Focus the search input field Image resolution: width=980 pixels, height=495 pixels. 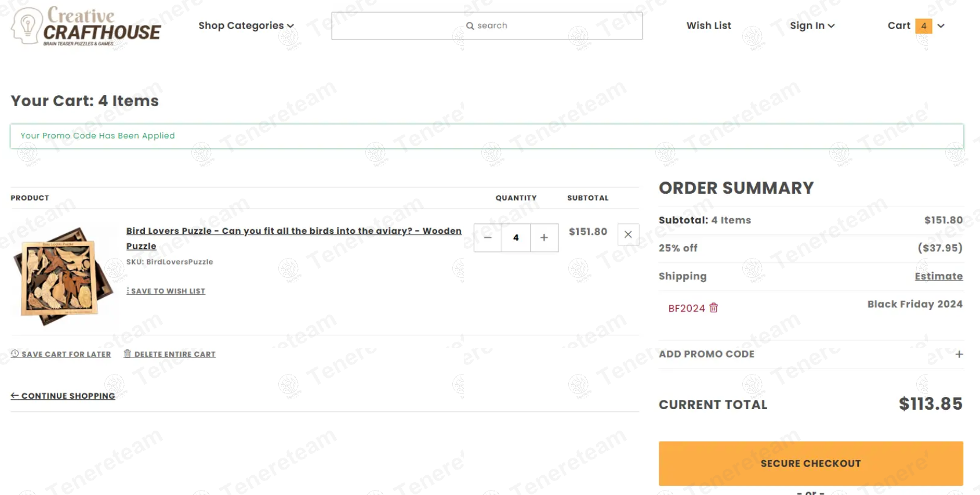pyautogui.click(x=487, y=26)
